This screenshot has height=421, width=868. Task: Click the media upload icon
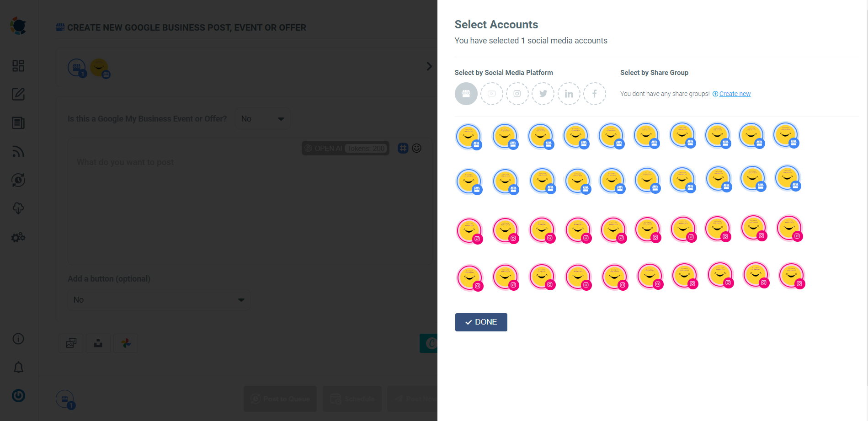click(x=98, y=343)
